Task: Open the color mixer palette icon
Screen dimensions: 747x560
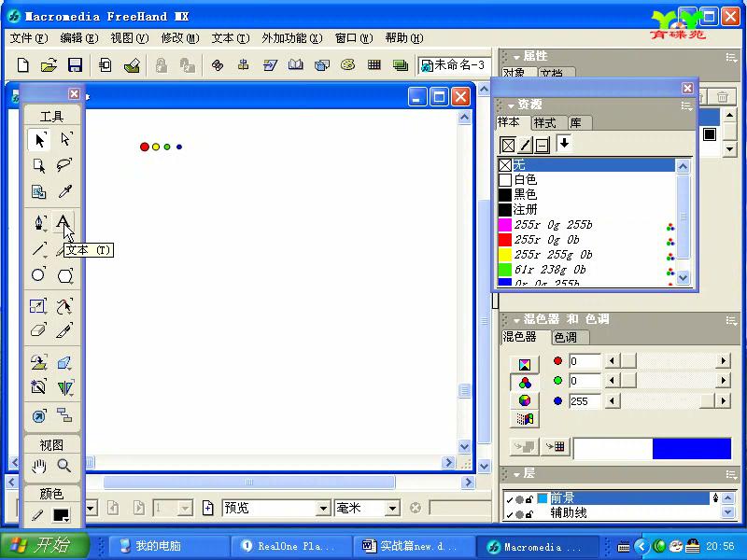Action: coord(347,64)
